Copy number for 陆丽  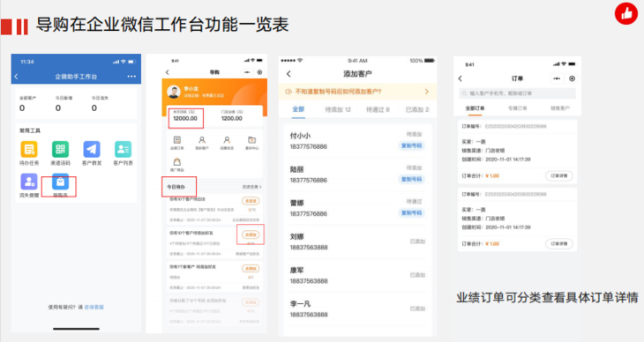click(x=411, y=180)
